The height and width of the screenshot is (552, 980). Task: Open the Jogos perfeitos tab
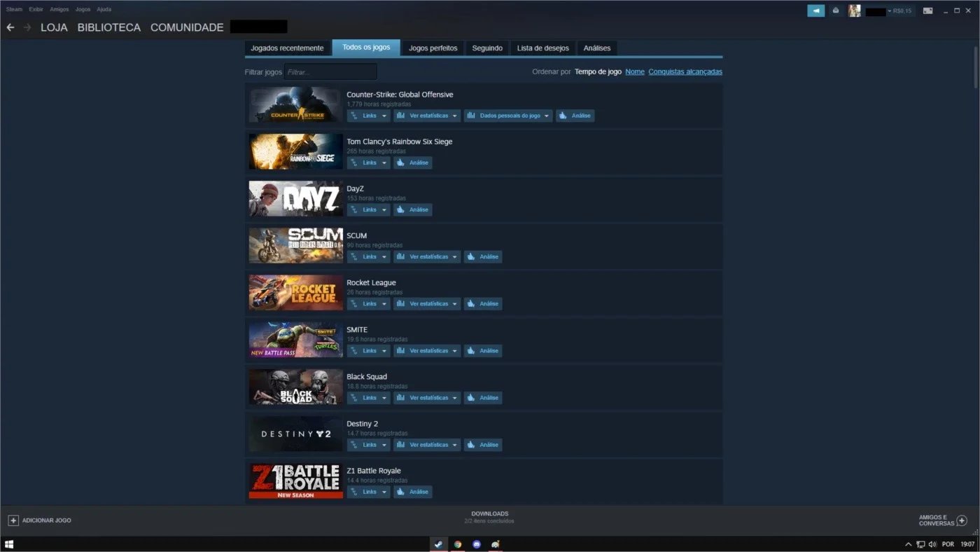click(x=433, y=48)
